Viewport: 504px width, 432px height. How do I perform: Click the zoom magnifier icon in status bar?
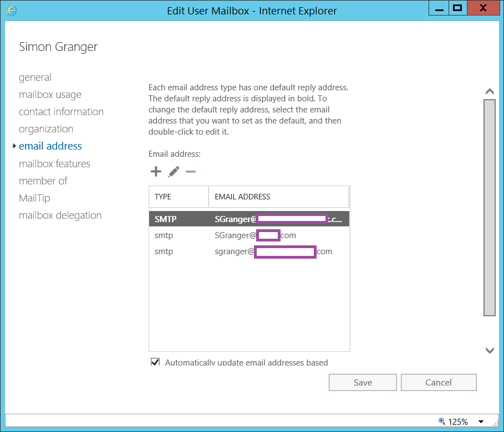[x=442, y=421]
